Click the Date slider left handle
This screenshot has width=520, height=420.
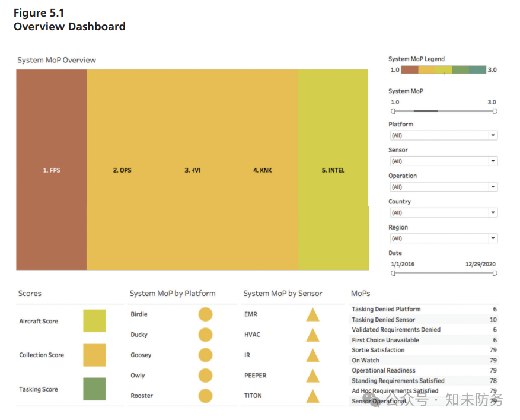pos(393,273)
